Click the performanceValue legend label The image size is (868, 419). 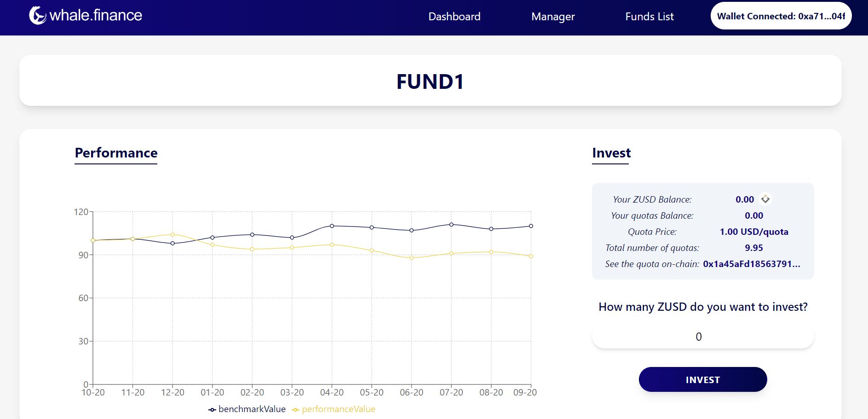339,409
